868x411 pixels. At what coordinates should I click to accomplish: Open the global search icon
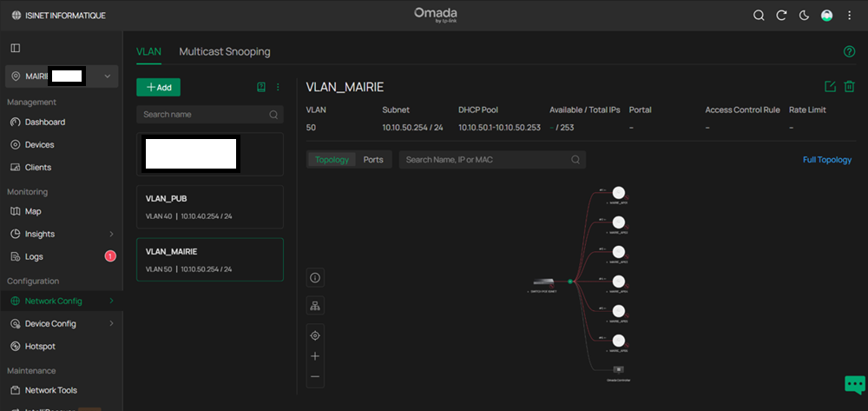click(759, 16)
